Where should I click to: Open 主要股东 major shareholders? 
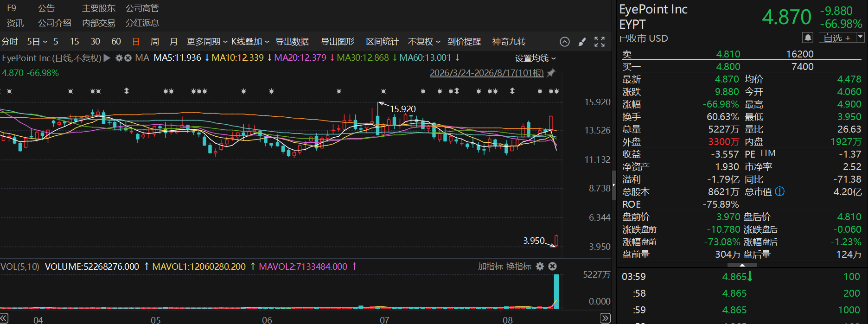coord(99,8)
